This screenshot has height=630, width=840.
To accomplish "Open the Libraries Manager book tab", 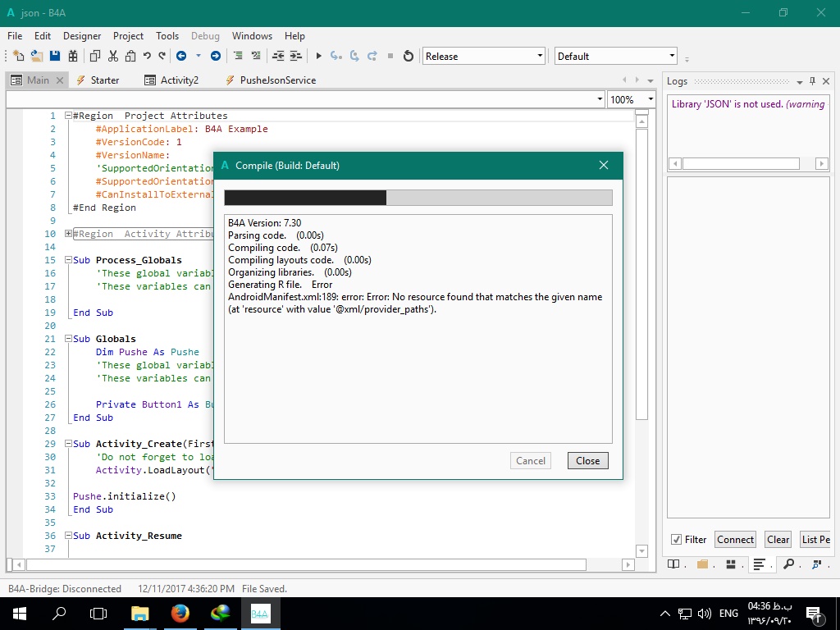I will pos(673,564).
